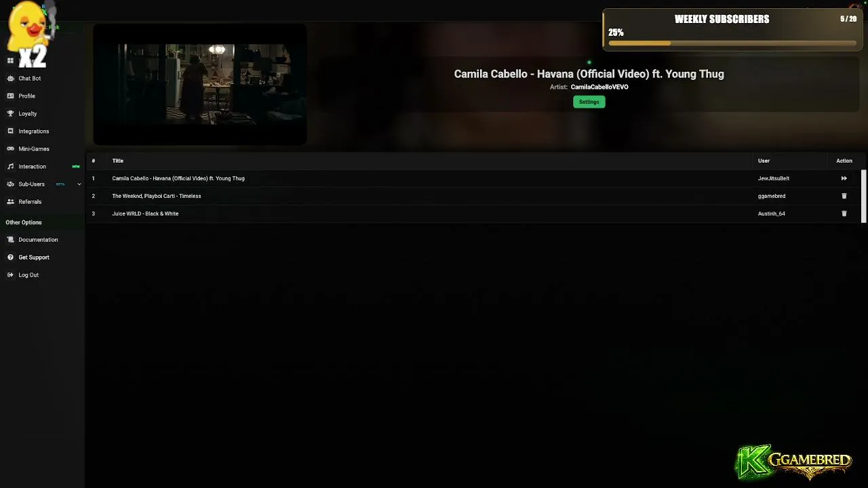
Task: Expand the Sub-Users submenu chevron
Action: tap(79, 184)
